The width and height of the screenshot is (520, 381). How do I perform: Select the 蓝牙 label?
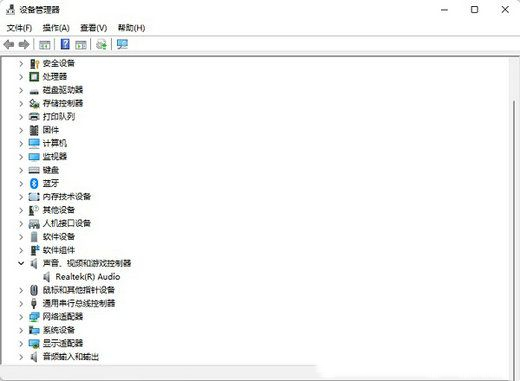point(51,183)
